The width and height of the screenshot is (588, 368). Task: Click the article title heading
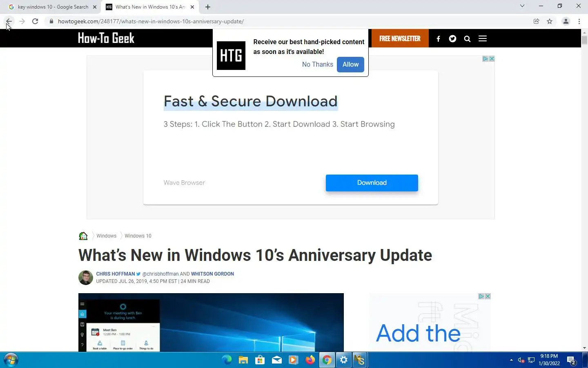pyautogui.click(x=255, y=255)
